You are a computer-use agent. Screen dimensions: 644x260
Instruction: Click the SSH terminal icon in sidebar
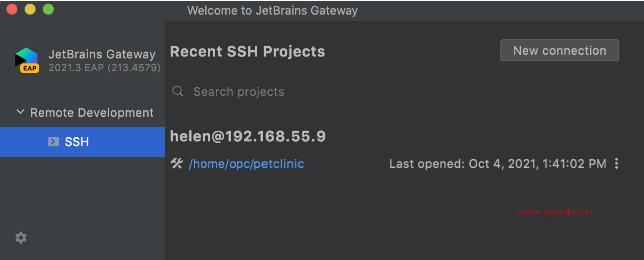click(54, 142)
